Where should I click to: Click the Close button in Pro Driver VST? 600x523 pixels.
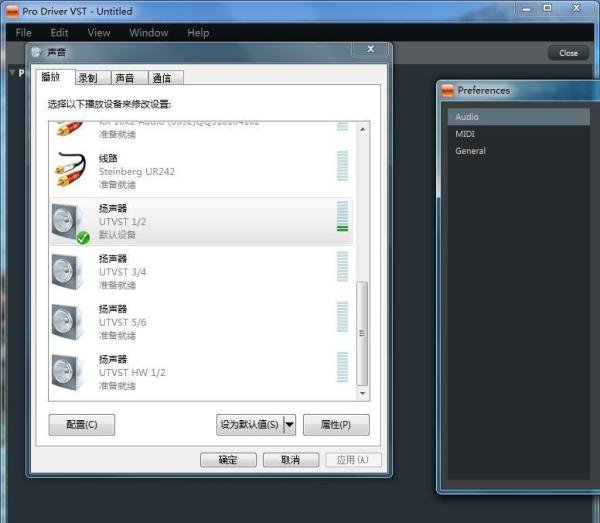[x=568, y=53]
